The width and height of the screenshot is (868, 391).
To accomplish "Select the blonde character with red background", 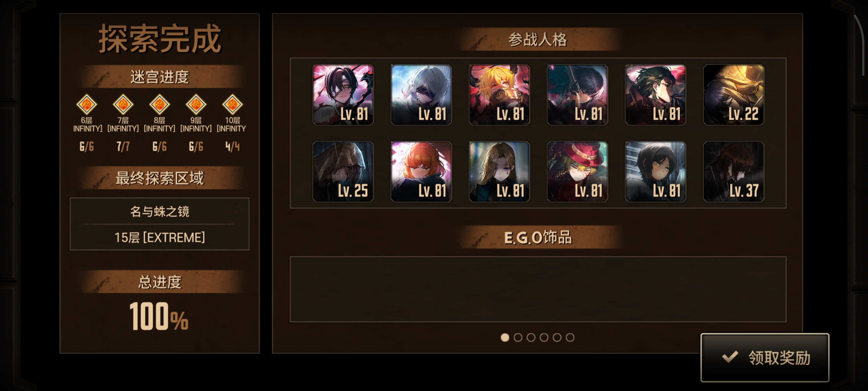I will [499, 95].
